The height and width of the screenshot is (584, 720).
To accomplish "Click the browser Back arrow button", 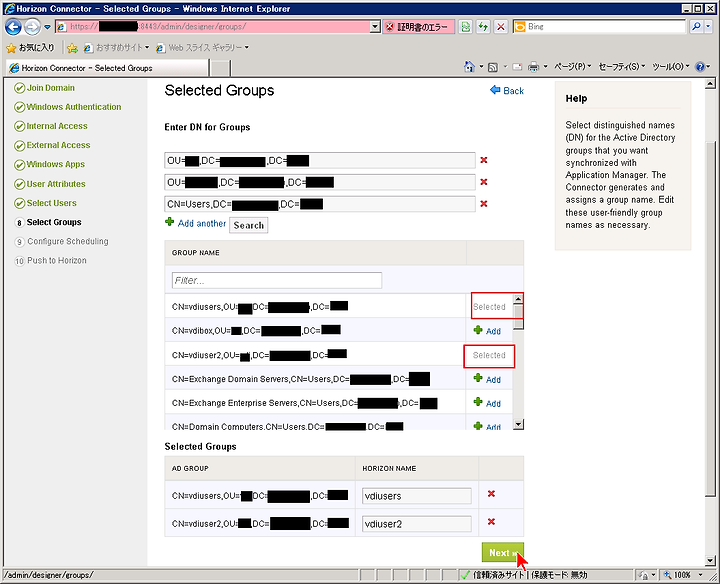I will pos(13,27).
